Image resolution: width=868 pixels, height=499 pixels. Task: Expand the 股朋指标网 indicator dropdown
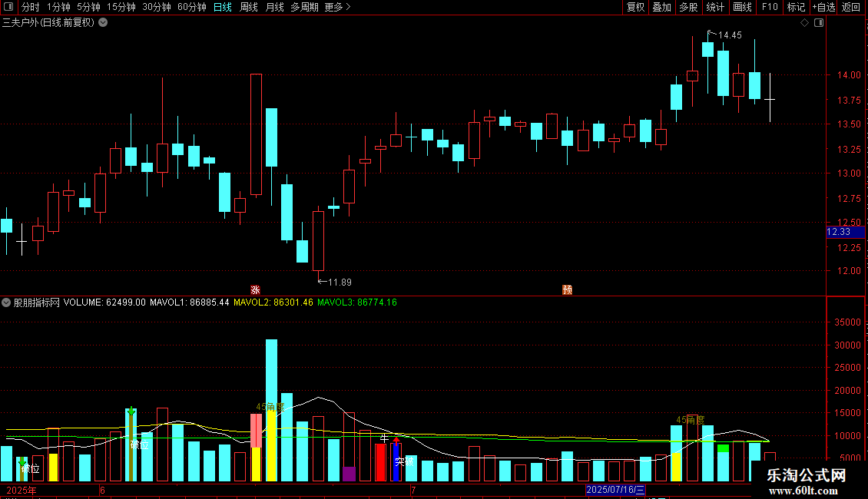(x=6, y=302)
